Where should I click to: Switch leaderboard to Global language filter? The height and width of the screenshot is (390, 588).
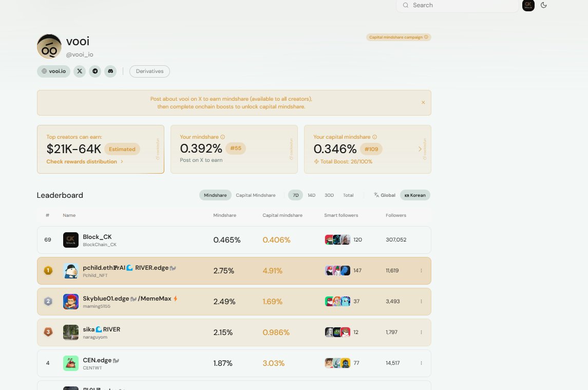(x=384, y=195)
